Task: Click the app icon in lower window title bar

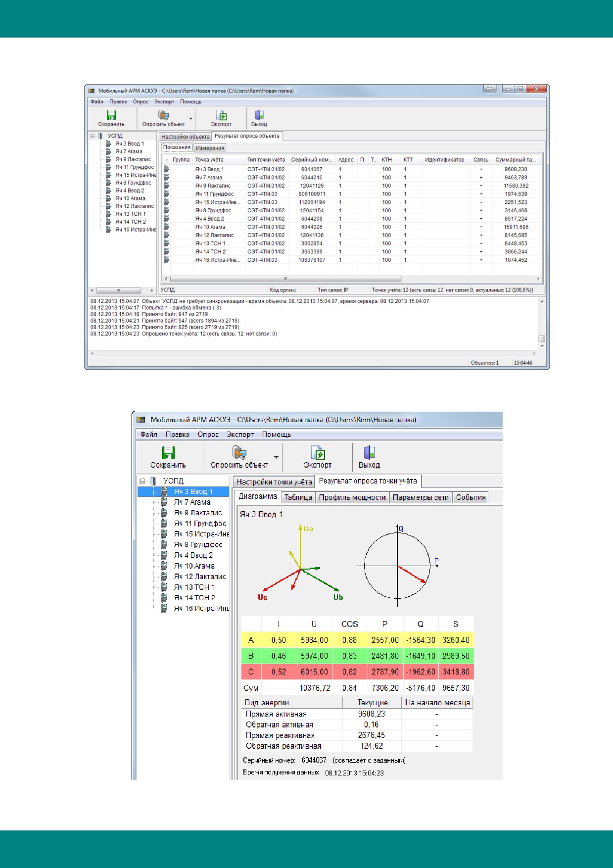Action: (141, 420)
